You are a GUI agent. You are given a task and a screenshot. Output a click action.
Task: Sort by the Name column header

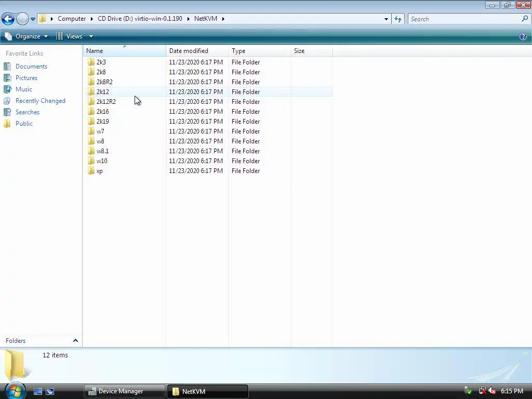[x=125, y=51]
